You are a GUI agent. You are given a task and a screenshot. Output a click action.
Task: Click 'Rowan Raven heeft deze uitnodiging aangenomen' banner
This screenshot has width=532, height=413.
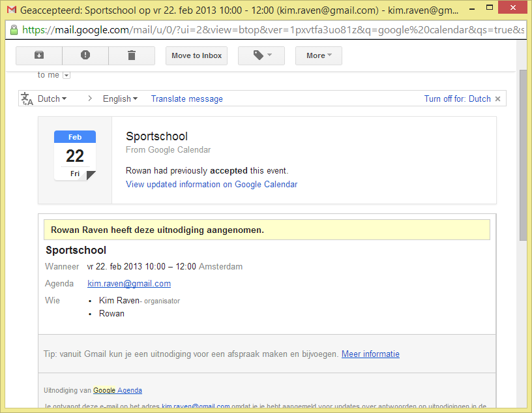click(267, 230)
